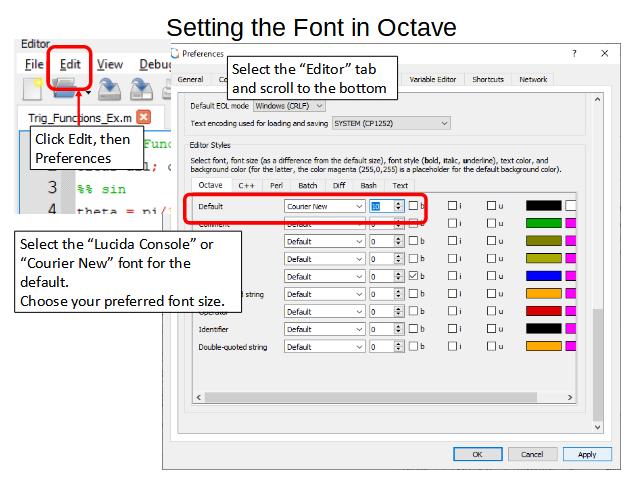Uncheck the checked bold checkbox on blue row
Viewport: 624px width, 482px height.
pyautogui.click(x=413, y=275)
